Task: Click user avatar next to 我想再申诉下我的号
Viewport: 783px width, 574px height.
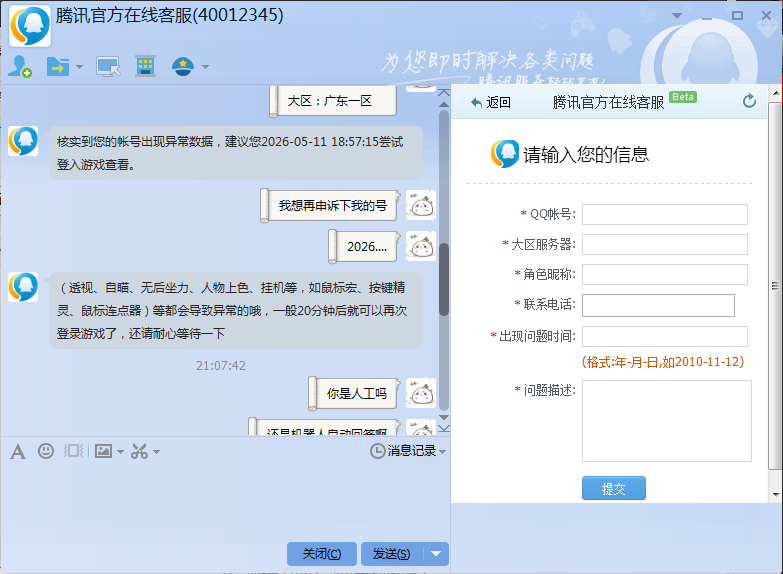Action: [x=421, y=205]
